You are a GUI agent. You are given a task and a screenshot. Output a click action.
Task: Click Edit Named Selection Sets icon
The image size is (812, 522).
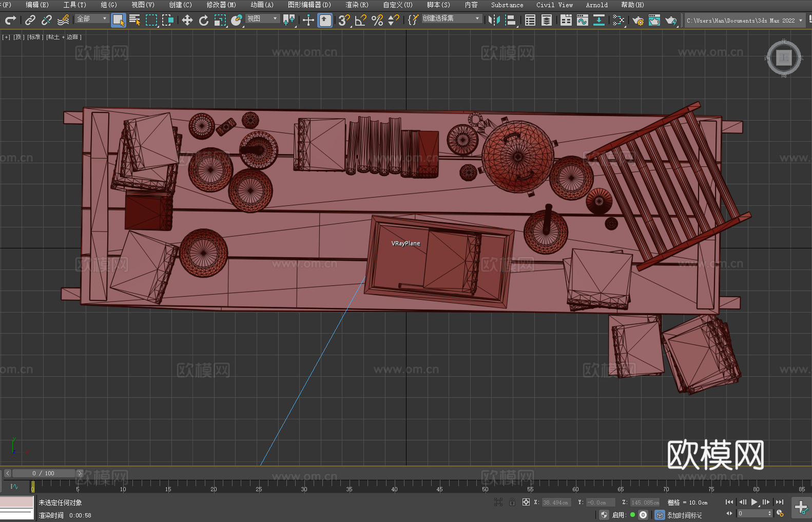tap(413, 20)
